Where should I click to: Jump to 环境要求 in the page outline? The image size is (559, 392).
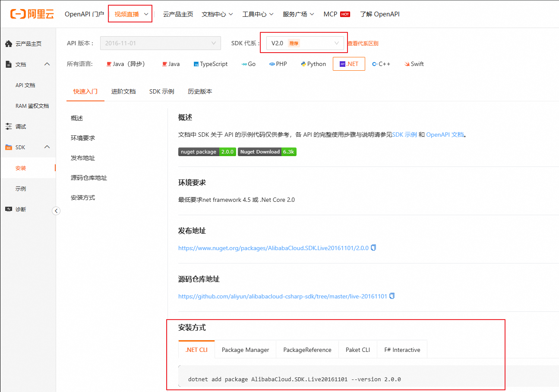tap(83, 138)
